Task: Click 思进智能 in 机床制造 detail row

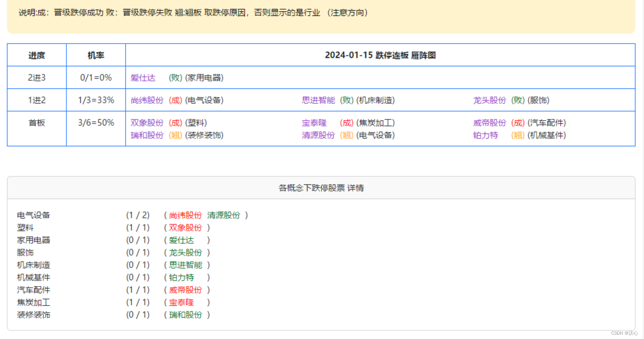Action: tap(185, 265)
